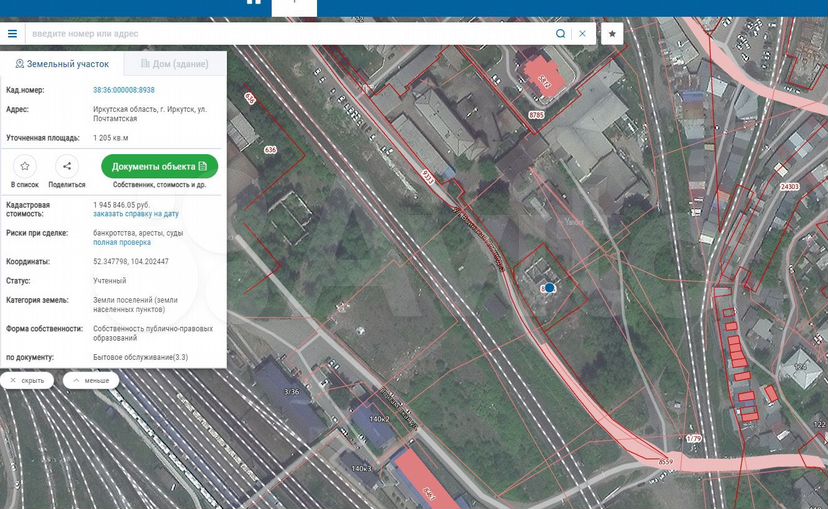
Task: Open favorites with the star button
Action: pyautogui.click(x=613, y=33)
